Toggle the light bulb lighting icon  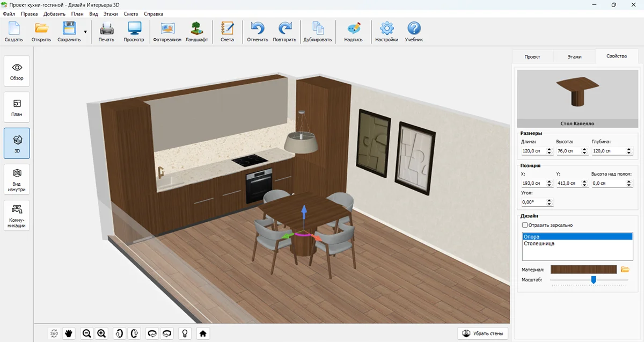[x=185, y=333]
